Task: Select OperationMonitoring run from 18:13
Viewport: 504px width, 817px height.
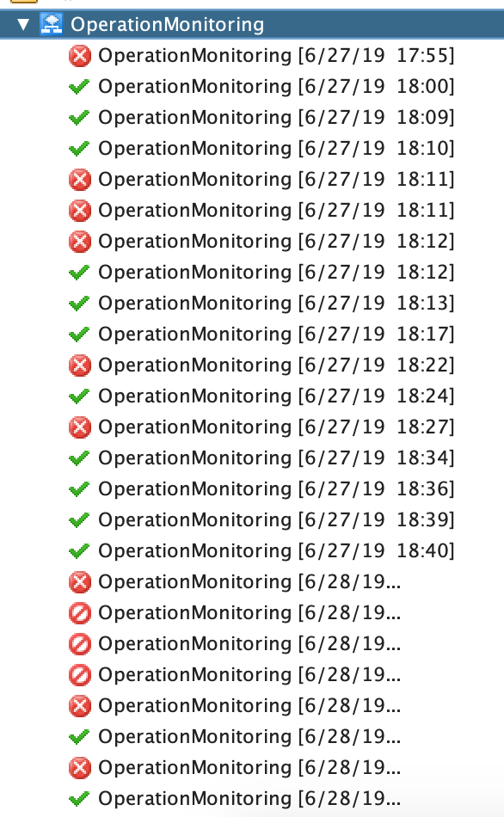Action: 276,304
